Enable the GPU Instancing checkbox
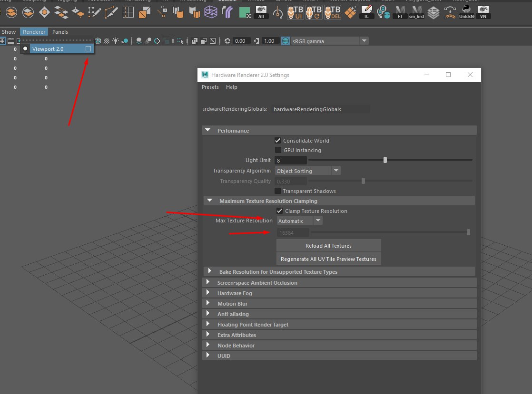This screenshot has width=532, height=394. 277,150
